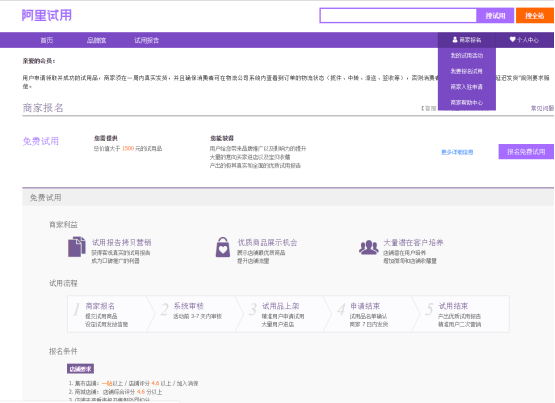Click the heart icon beside 个人中心
555x403 pixels.
click(x=512, y=40)
